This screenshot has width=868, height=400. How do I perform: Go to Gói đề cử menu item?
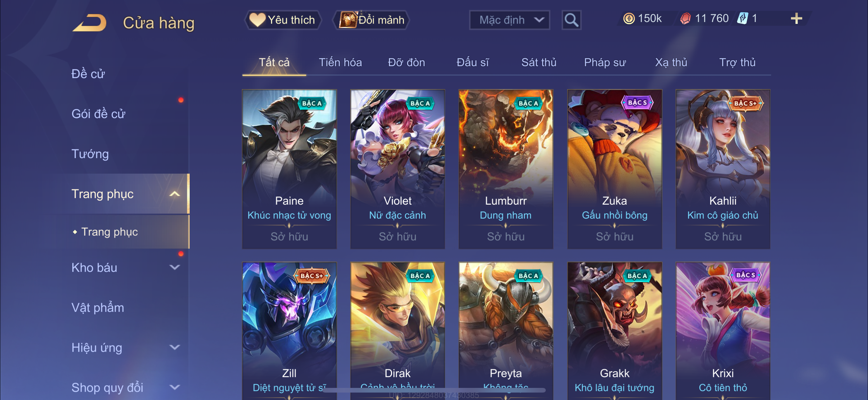pos(98,114)
